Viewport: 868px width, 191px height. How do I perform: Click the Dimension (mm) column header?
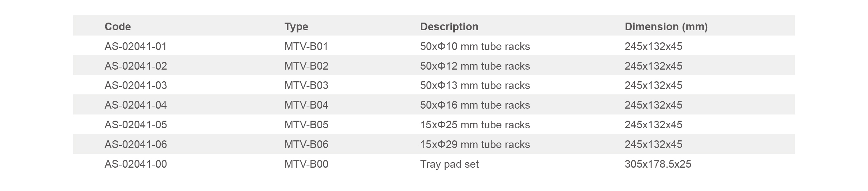(x=666, y=27)
